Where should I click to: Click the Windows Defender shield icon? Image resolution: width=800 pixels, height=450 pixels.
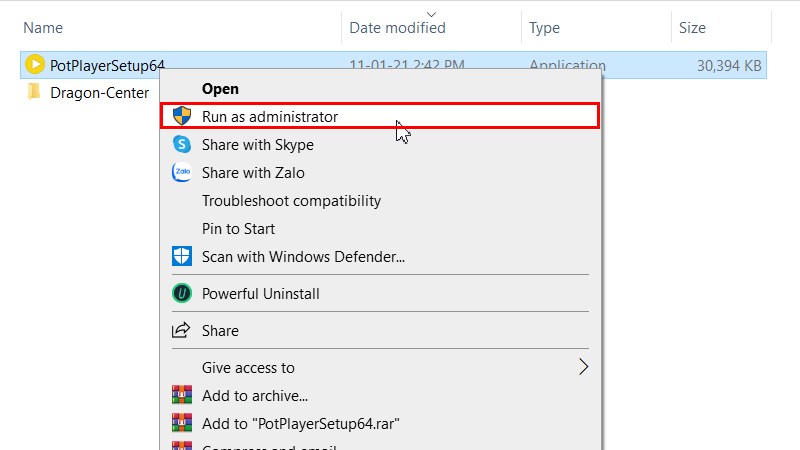pyautogui.click(x=182, y=256)
